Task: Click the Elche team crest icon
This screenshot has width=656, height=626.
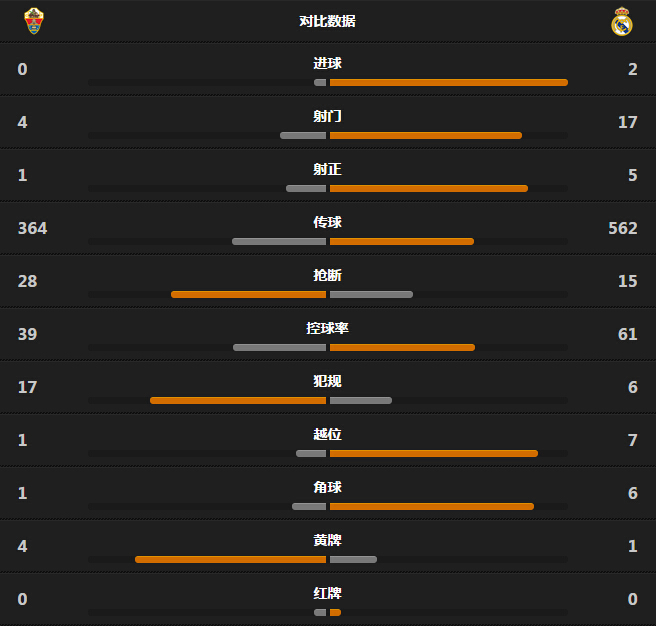Action: (x=34, y=21)
